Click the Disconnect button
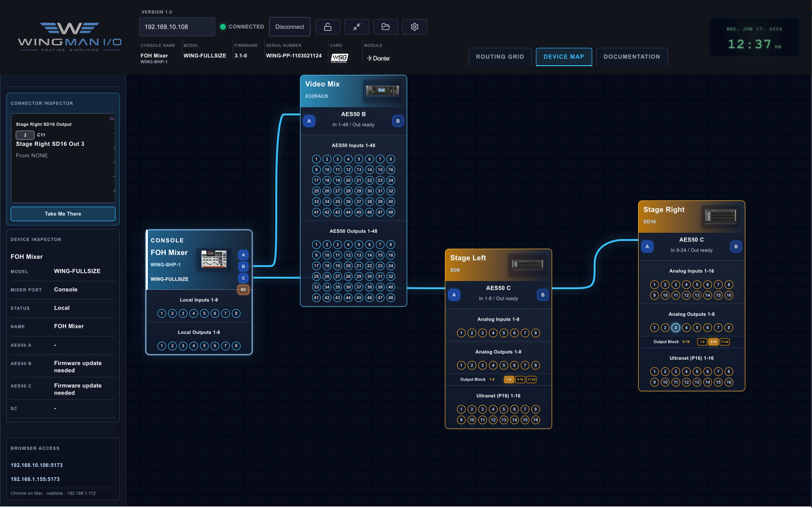This screenshot has width=812, height=508. [290, 27]
